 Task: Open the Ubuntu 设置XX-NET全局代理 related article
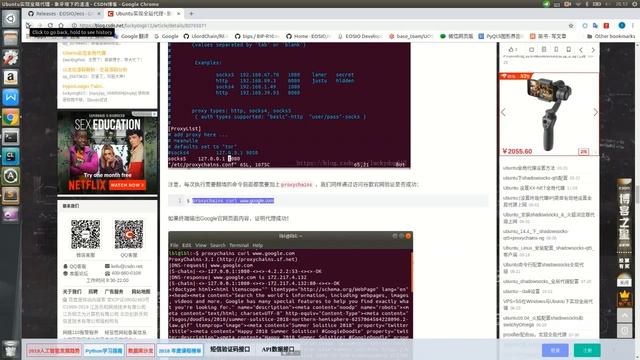(534, 188)
